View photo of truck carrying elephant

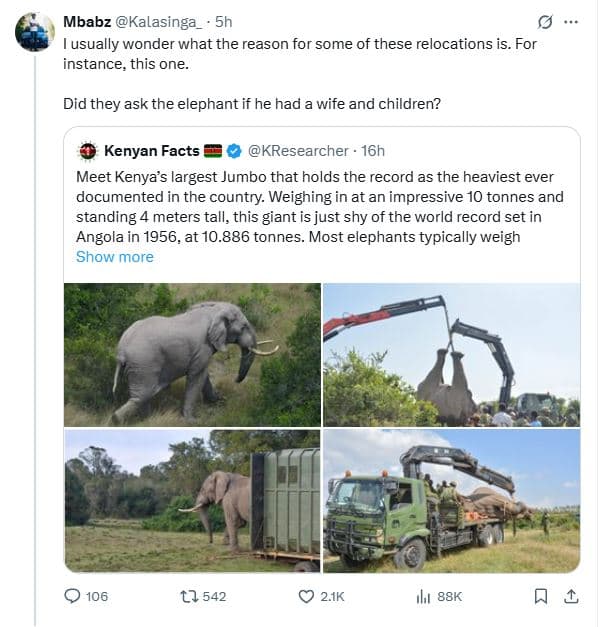(451, 501)
